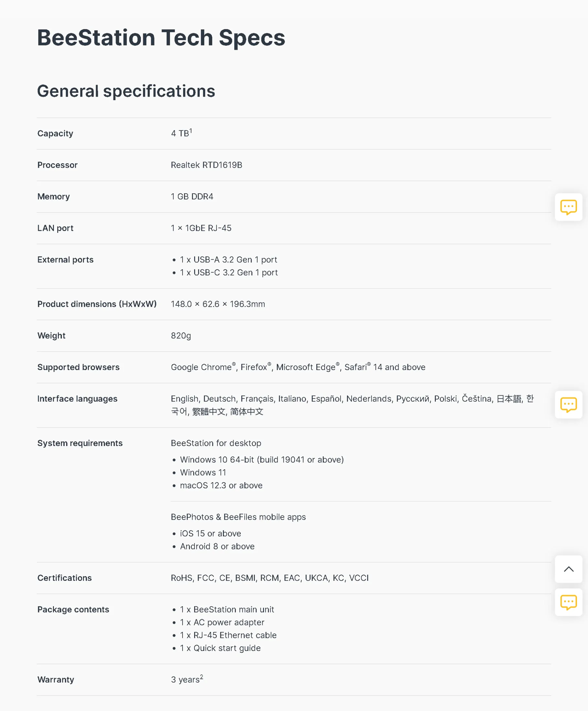Viewport: 588px width, 711px height.
Task: Click the Supported browsers row label
Action: [78, 367]
